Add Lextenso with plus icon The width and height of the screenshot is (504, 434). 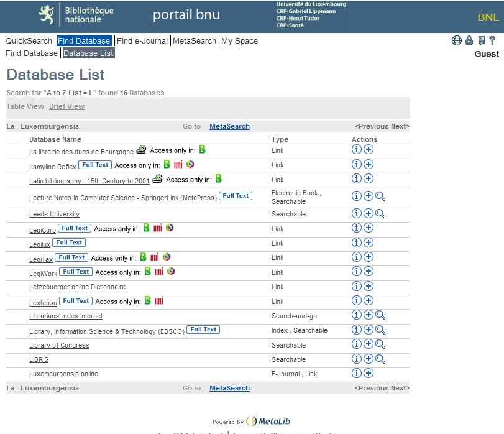point(369,300)
